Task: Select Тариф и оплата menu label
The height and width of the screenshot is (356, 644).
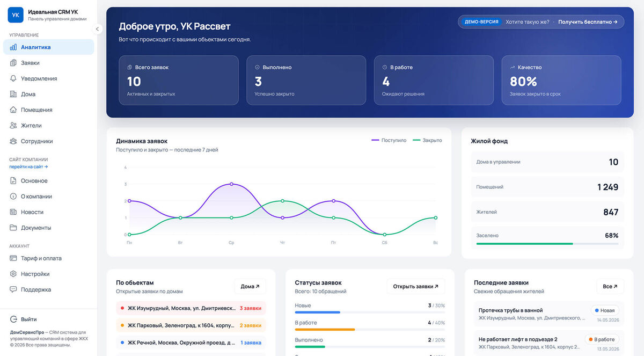Action: click(41, 258)
